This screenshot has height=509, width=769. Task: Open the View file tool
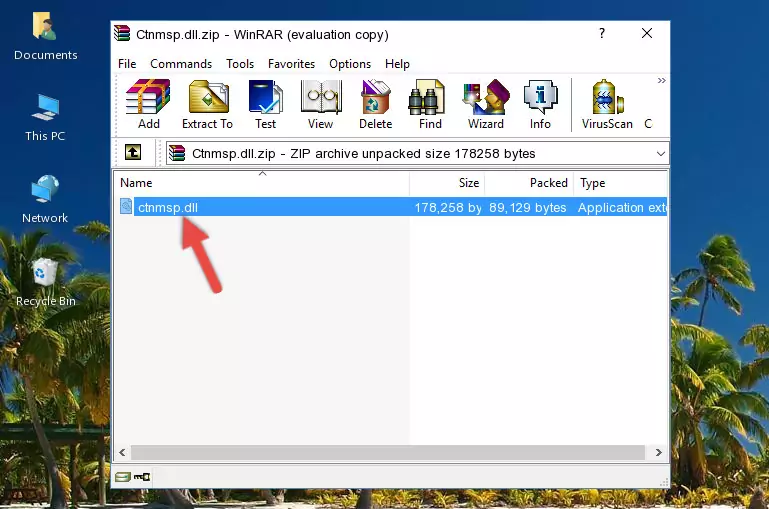point(321,104)
